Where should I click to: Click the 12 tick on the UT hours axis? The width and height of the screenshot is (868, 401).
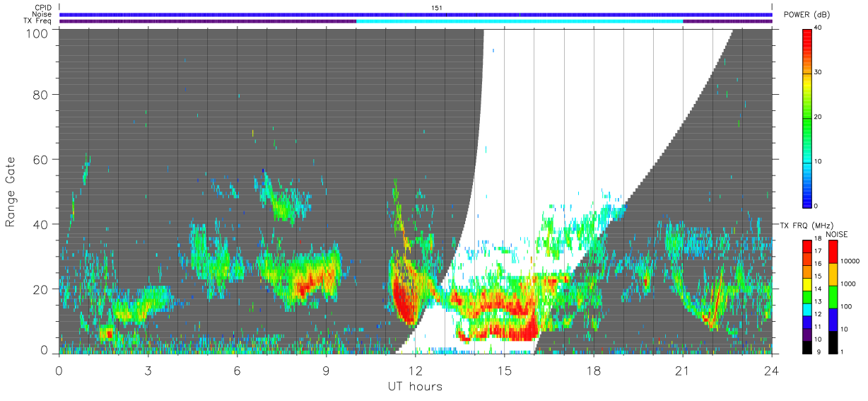click(415, 371)
